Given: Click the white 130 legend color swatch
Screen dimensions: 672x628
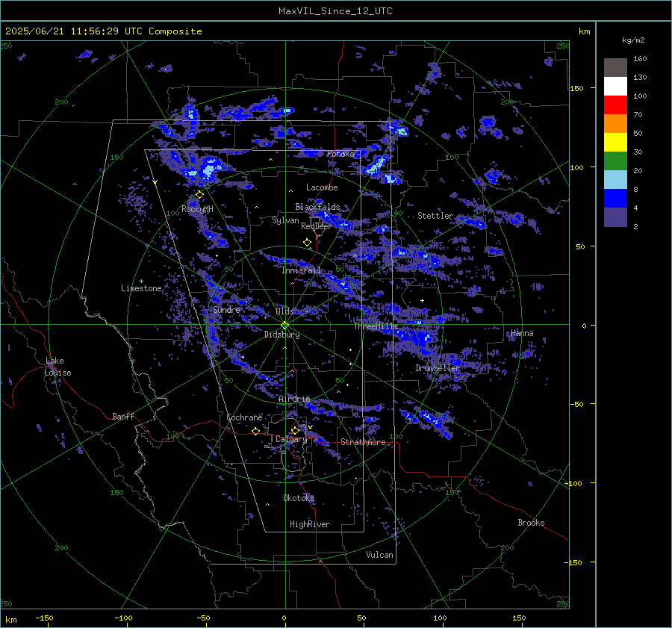Looking at the screenshot, I should click(x=615, y=86).
